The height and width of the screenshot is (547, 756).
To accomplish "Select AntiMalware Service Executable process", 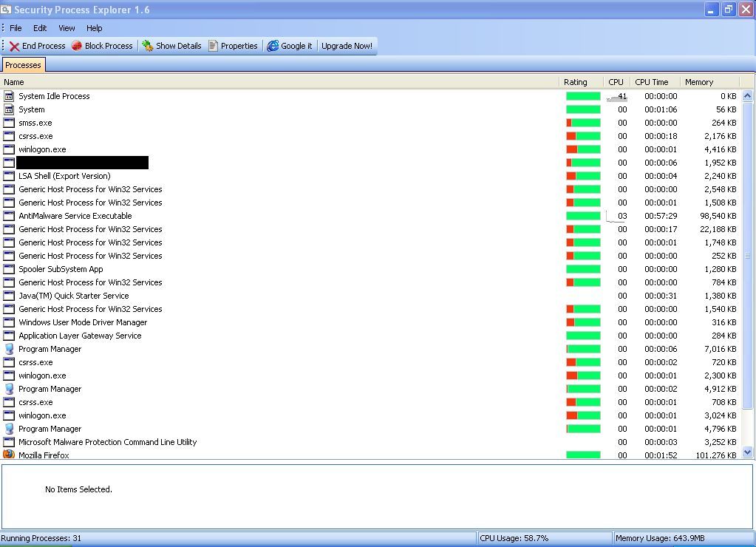I will click(370, 216).
